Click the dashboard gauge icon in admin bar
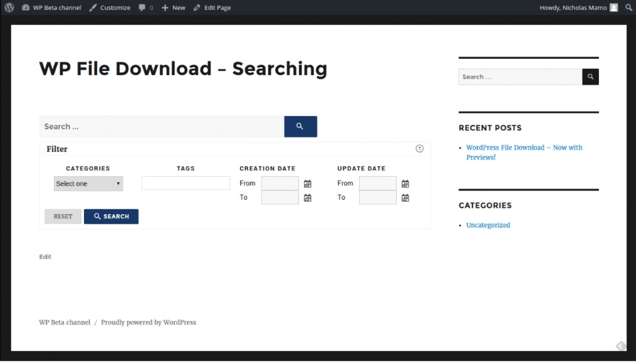Image resolution: width=636 pixels, height=364 pixels. 26,8
